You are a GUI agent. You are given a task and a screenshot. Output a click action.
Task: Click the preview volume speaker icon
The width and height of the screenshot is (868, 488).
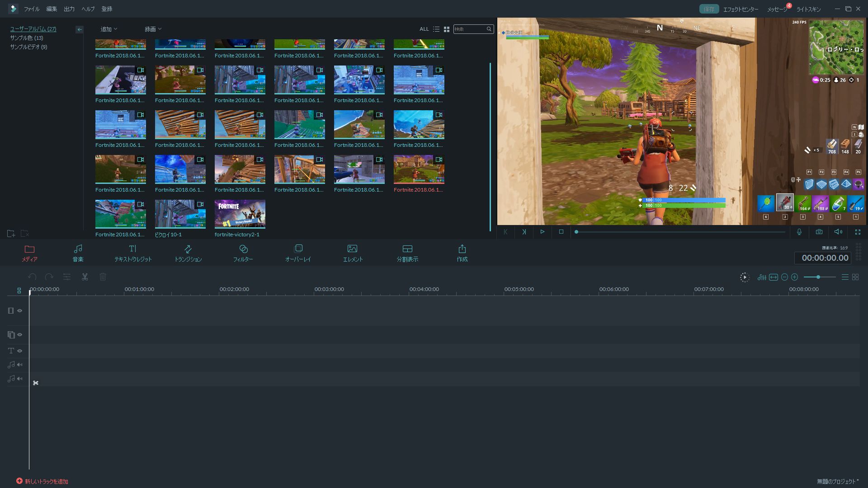pyautogui.click(x=838, y=232)
